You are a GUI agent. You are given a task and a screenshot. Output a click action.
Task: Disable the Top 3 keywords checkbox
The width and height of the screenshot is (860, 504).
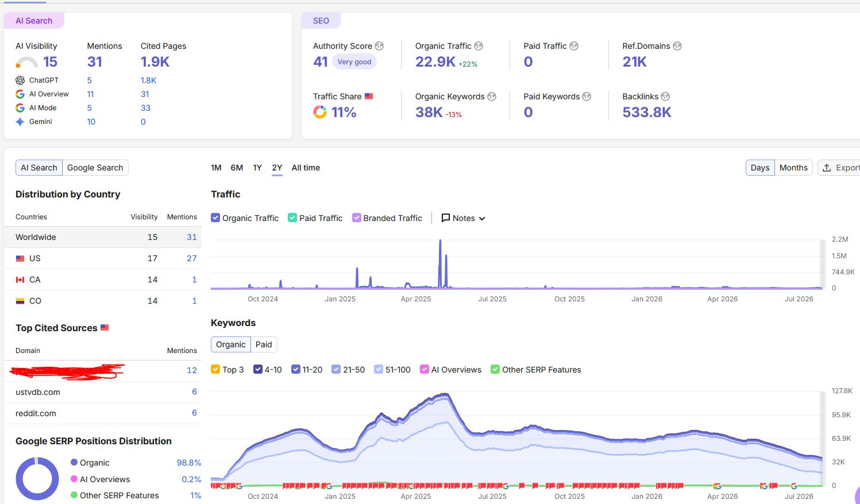tap(215, 370)
